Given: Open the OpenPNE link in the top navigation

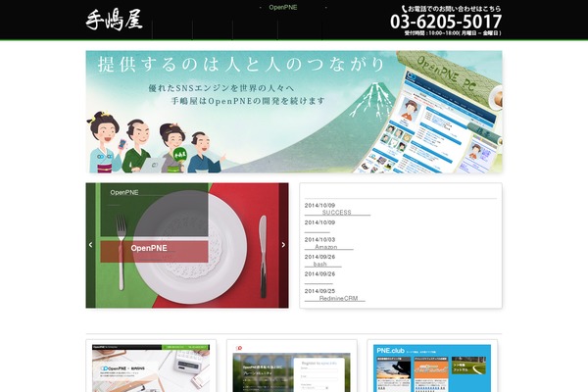Looking at the screenshot, I should pyautogui.click(x=283, y=7).
